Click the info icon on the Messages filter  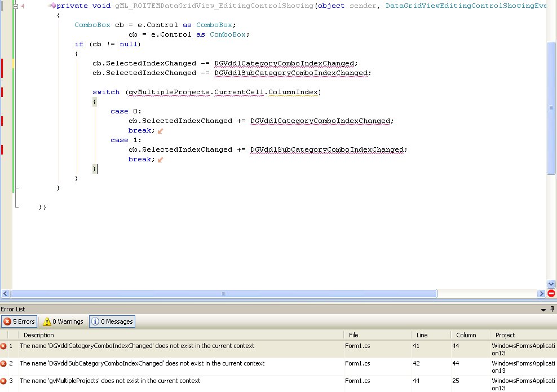pos(96,321)
